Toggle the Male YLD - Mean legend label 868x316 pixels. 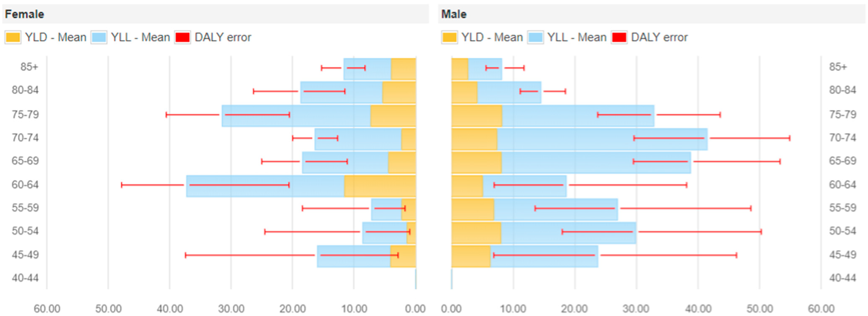coord(492,37)
